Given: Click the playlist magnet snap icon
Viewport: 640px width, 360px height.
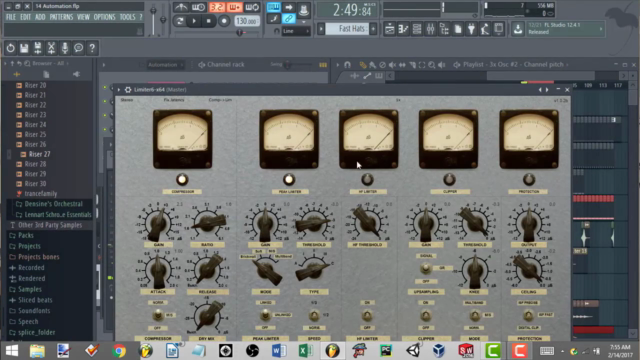Looking at the screenshot, I should point(347,64).
